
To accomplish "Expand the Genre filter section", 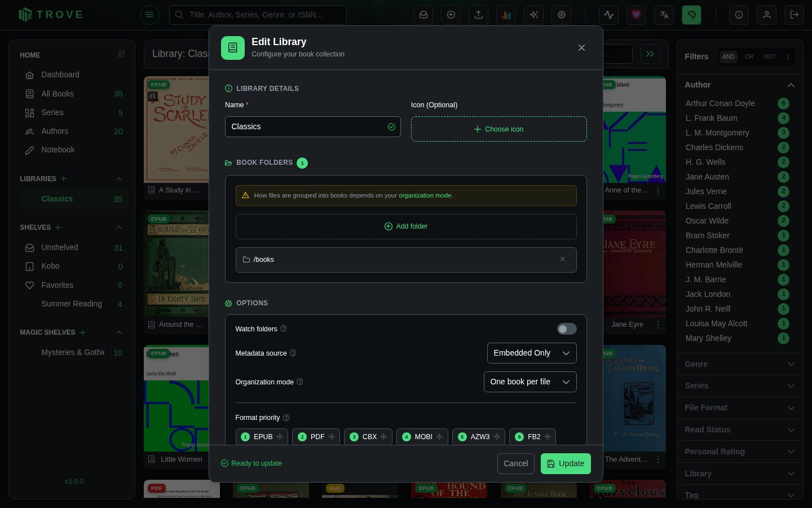I will (740, 364).
